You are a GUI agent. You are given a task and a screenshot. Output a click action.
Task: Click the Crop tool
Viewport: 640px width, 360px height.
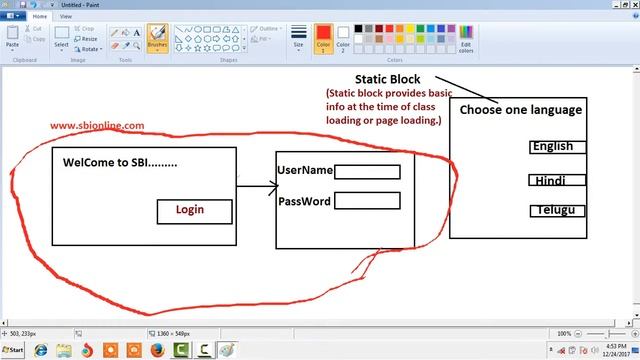pyautogui.click(x=84, y=29)
